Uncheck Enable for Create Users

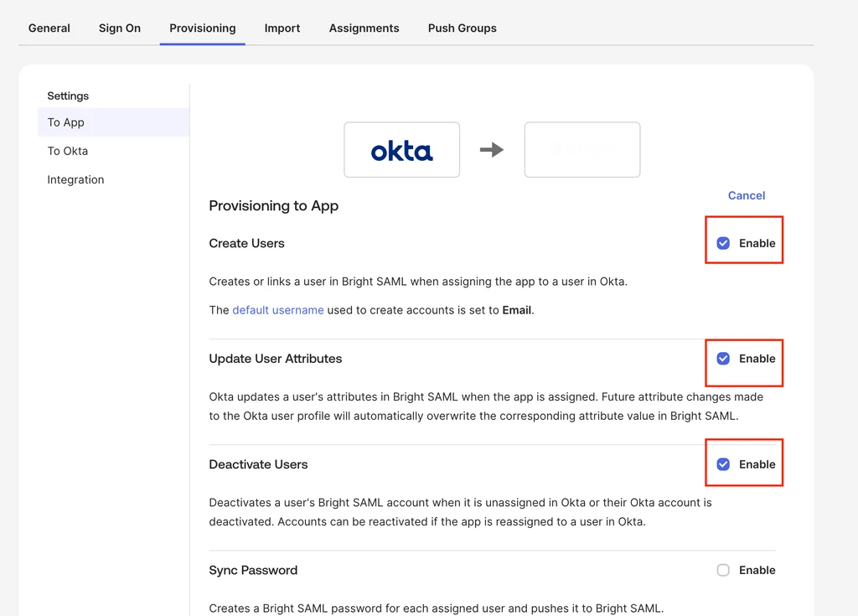pyautogui.click(x=723, y=243)
